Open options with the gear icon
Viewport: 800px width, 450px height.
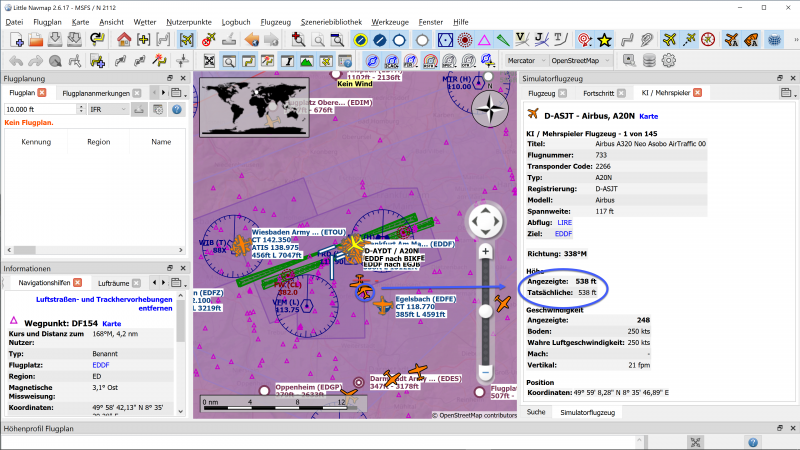pyautogui.click(x=668, y=60)
